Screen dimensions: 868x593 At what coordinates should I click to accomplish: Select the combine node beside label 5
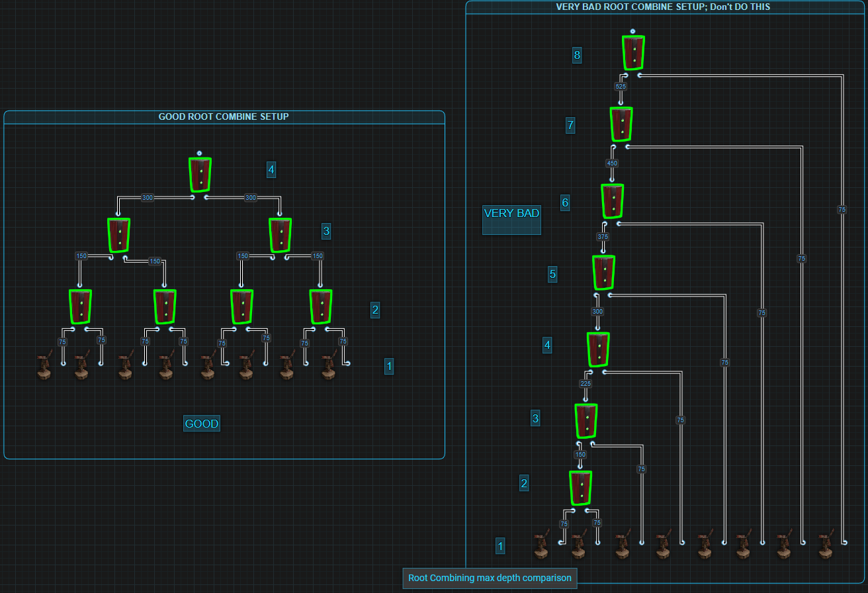603,272
